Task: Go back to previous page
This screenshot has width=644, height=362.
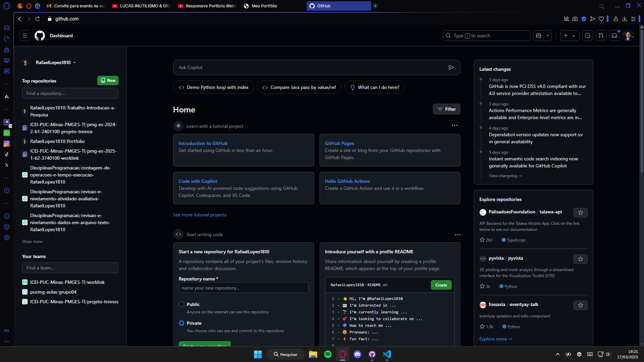Action: 20,19
